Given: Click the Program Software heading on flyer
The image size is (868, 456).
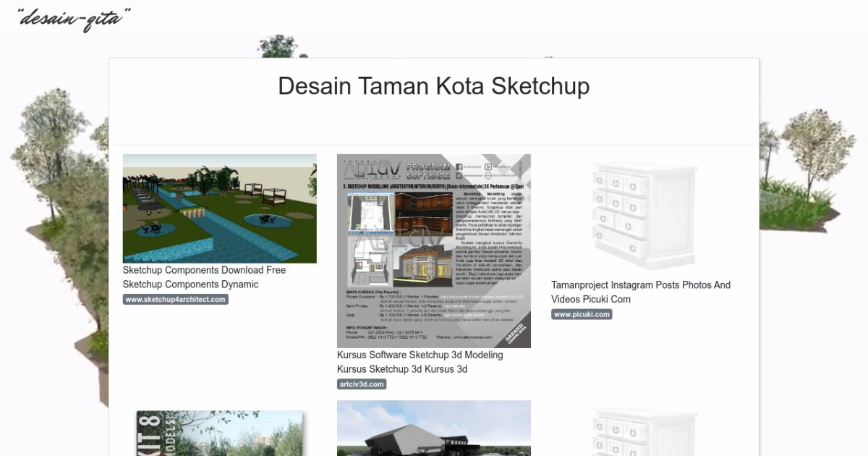Looking at the screenshot, I should [x=428, y=171].
